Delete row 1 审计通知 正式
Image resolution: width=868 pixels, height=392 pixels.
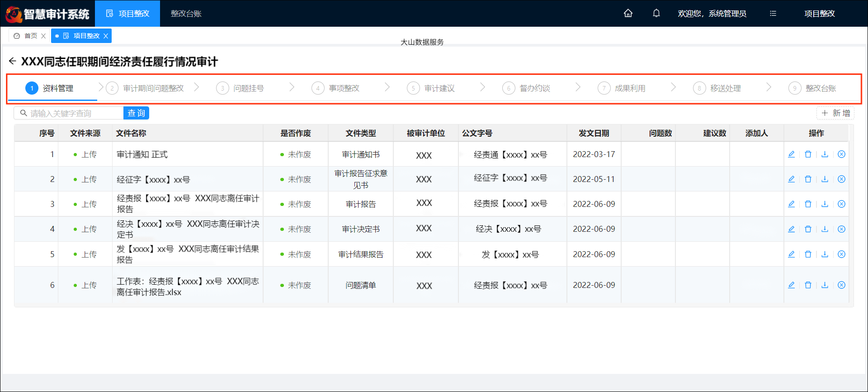click(x=808, y=154)
